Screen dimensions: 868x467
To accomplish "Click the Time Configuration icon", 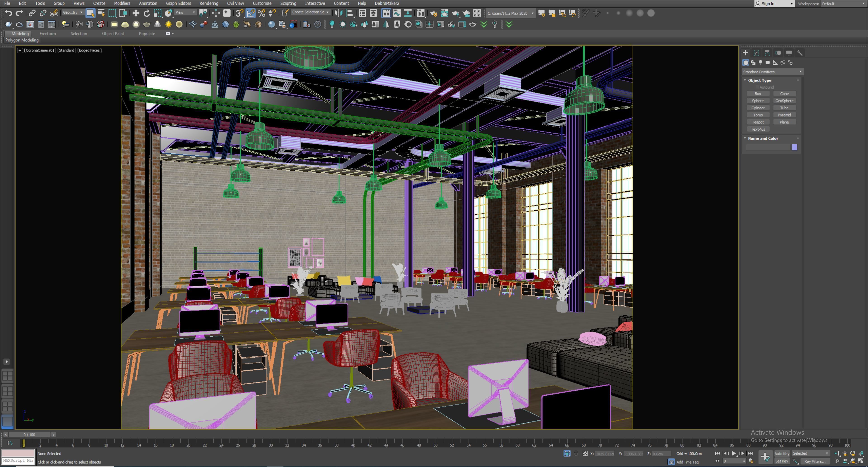I will point(751,461).
